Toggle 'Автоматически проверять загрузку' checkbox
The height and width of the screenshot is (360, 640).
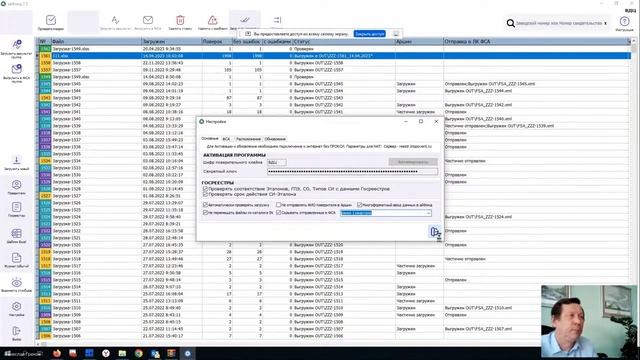click(x=205, y=205)
